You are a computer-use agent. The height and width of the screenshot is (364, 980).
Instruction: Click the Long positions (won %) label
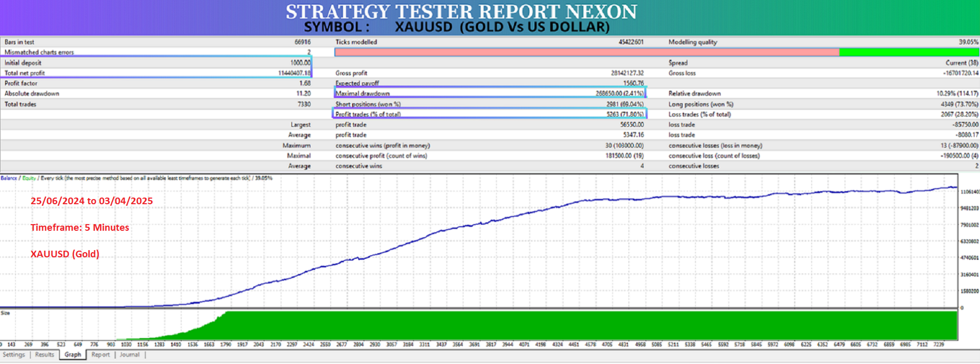(701, 104)
